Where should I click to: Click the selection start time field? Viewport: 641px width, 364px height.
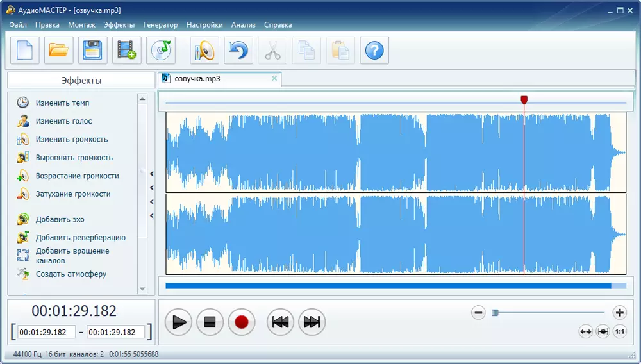pyautogui.click(x=46, y=332)
